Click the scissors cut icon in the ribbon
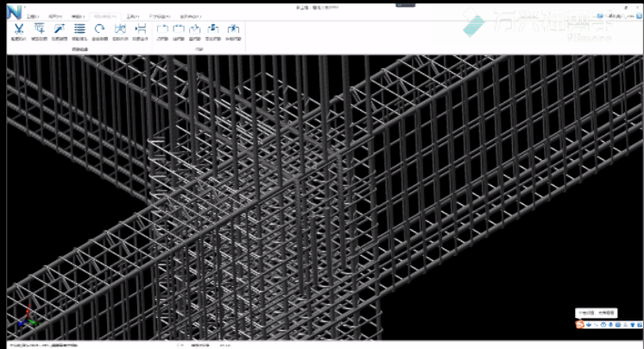 click(18, 29)
